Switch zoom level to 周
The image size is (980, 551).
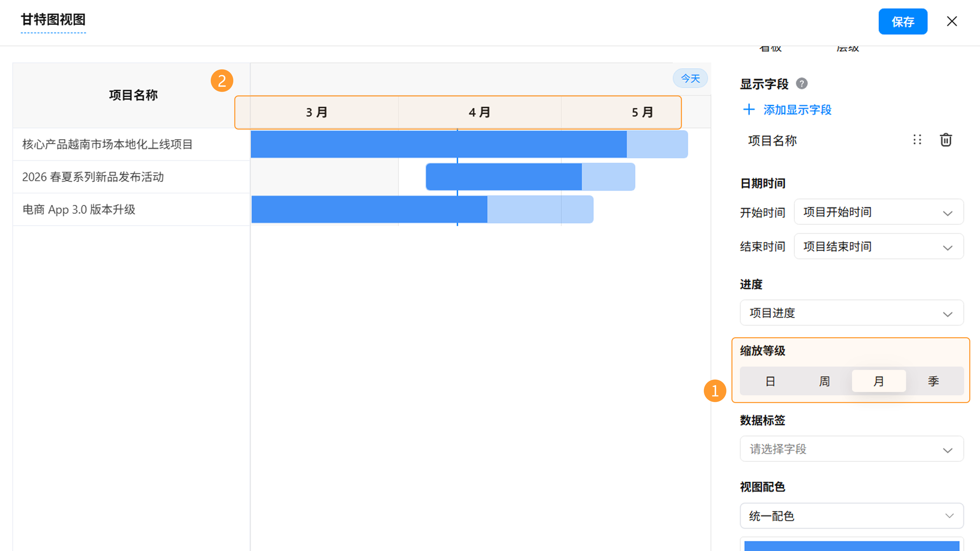824,381
